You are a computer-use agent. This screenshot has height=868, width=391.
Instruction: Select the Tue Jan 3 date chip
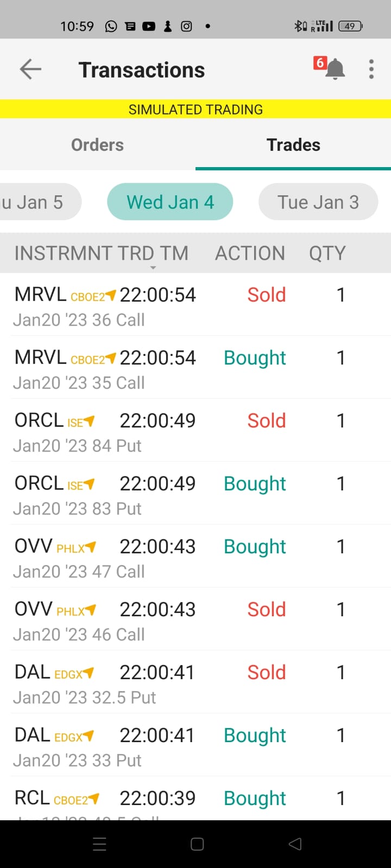click(318, 202)
